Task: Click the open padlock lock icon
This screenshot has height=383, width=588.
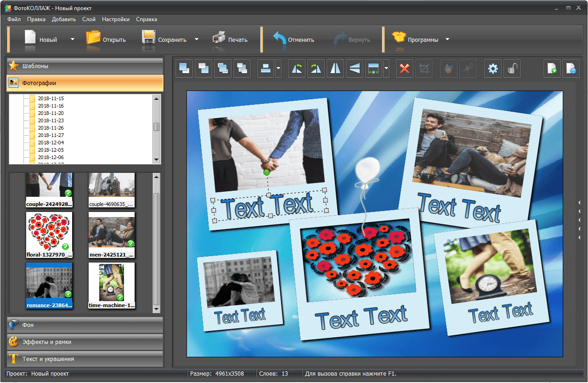Action: [512, 69]
